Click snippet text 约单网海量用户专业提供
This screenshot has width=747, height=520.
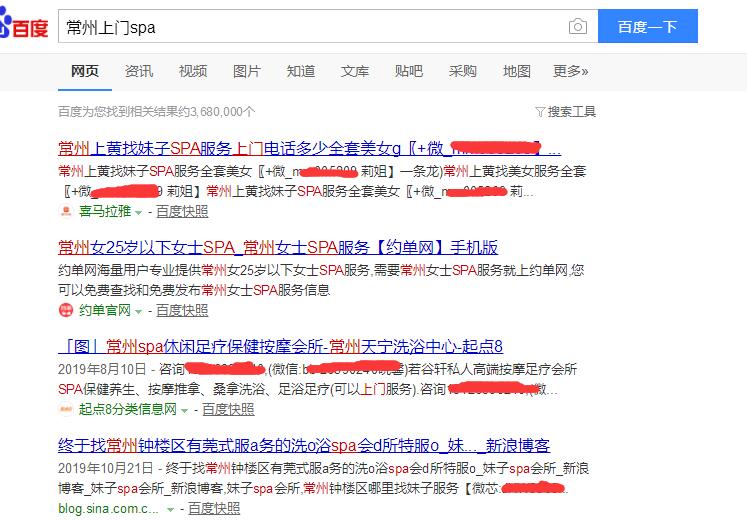click(x=130, y=270)
